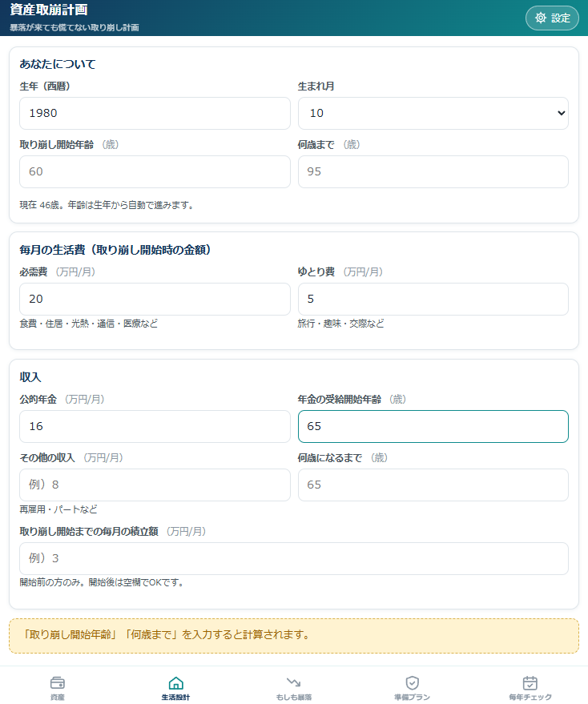This screenshot has width=588, height=704.
Task: Click the 収入 section heading
Action: coord(30,377)
